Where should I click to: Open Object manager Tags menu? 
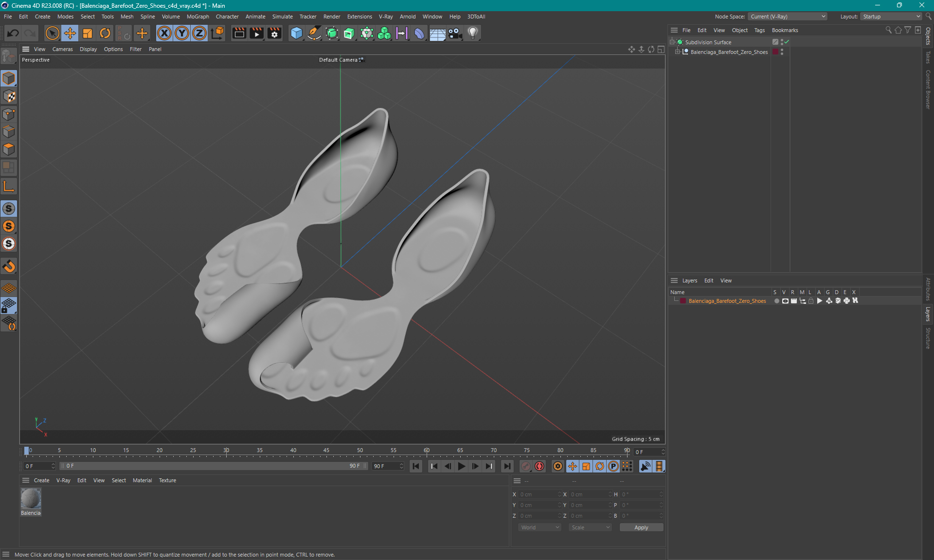coord(759,30)
